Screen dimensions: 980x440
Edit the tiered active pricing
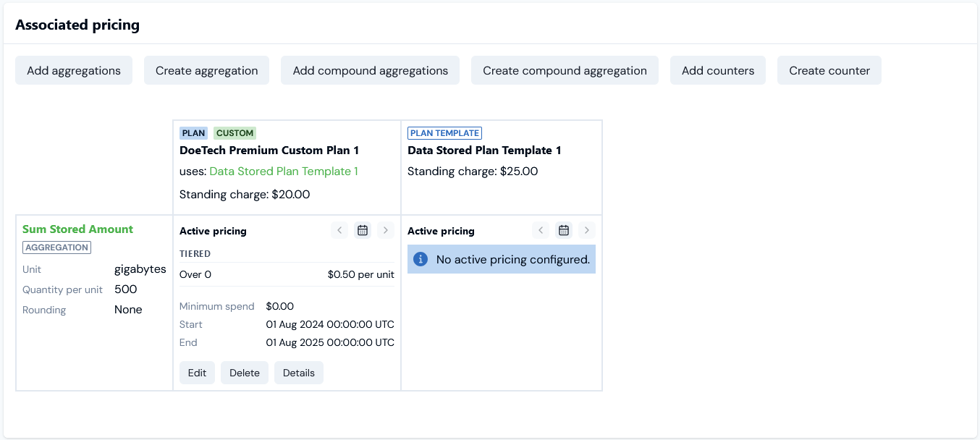(197, 373)
